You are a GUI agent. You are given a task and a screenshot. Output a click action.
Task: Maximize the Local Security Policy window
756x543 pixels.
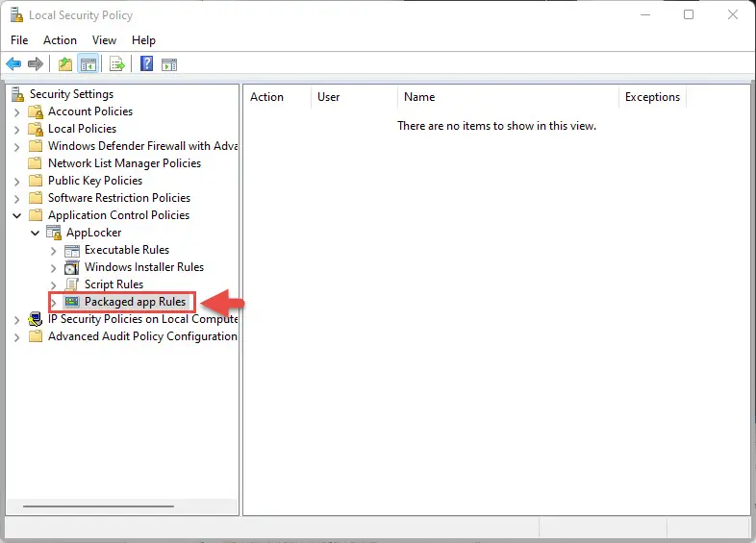[689, 15]
